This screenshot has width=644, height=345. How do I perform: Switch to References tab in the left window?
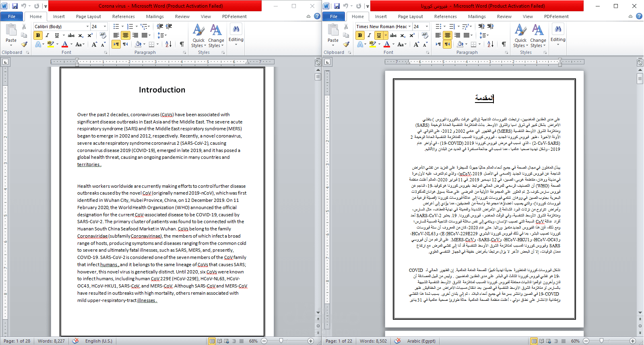pos(124,16)
